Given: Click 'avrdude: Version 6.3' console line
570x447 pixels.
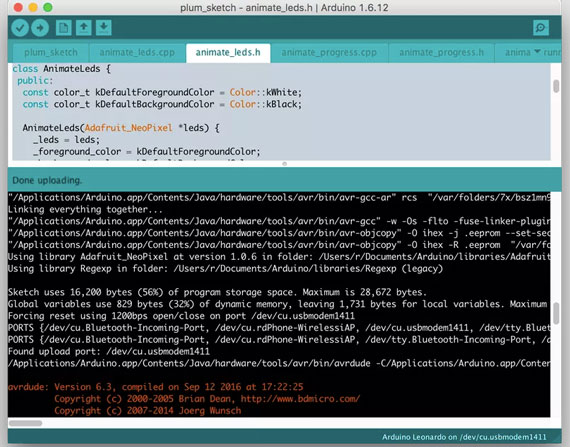Looking at the screenshot, I should (156, 387).
